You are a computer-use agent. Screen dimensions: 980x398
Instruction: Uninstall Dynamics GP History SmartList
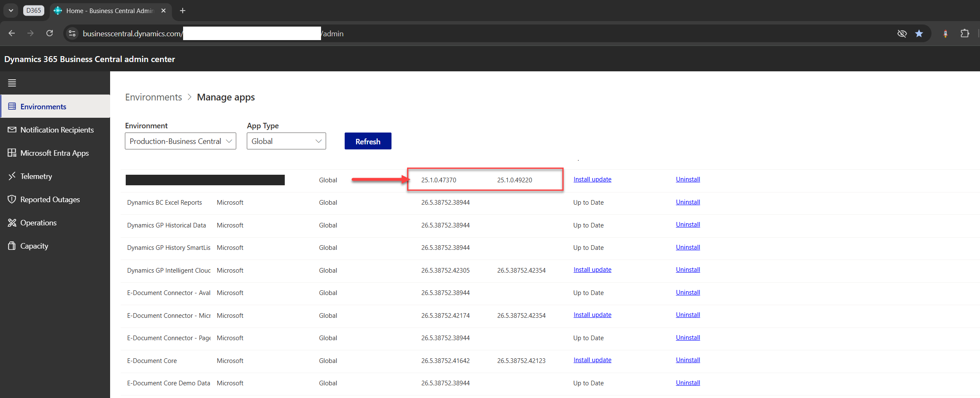688,247
